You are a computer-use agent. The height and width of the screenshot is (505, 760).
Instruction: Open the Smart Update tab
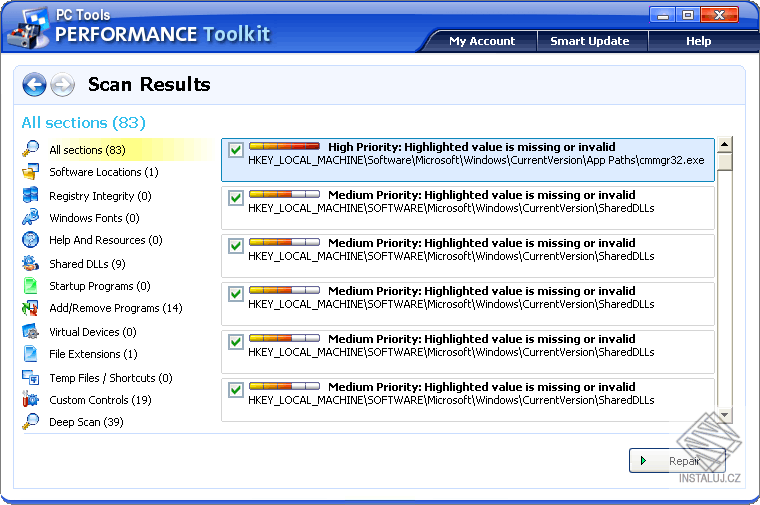(590, 41)
